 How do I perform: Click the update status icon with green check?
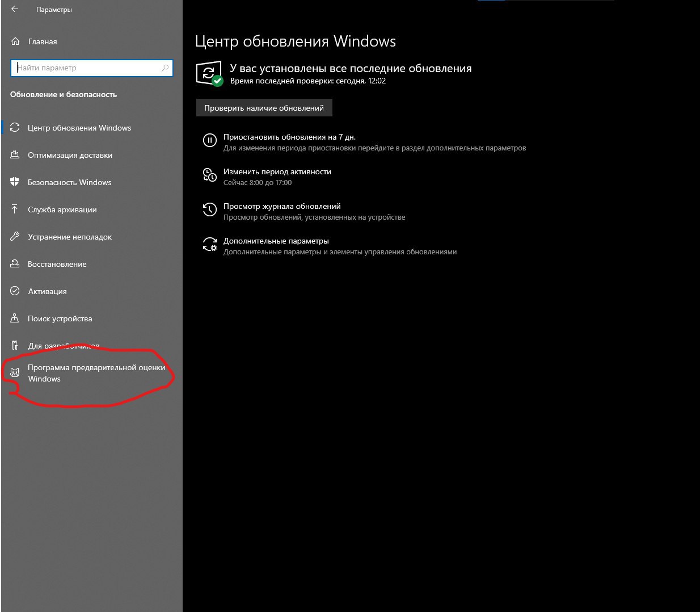[x=209, y=73]
